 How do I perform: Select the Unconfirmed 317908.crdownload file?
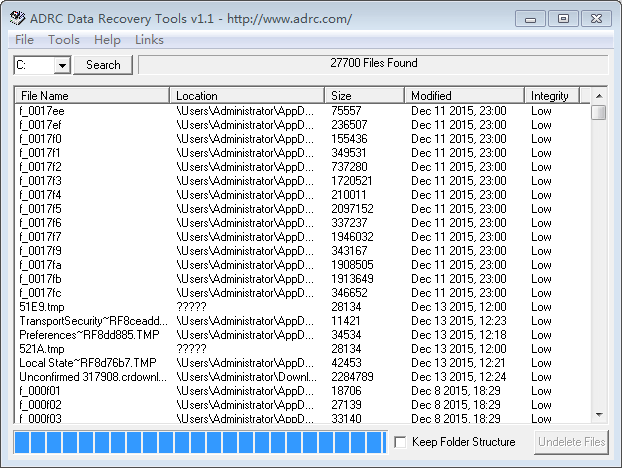93,377
